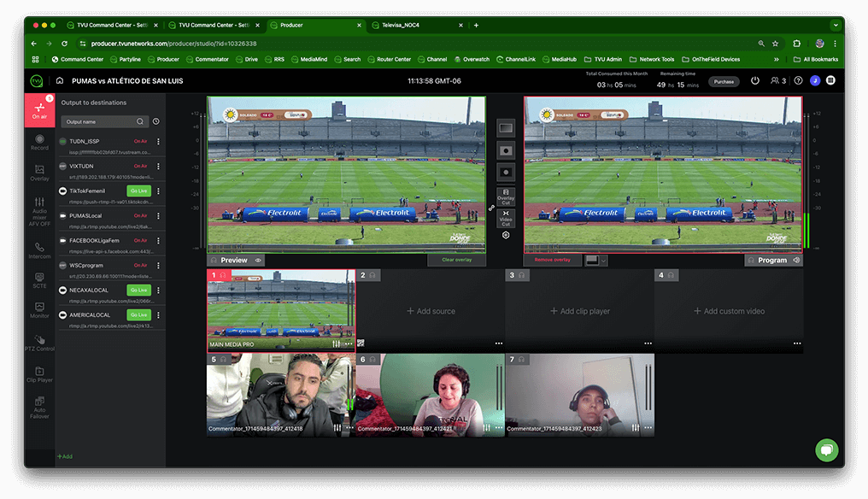Open the user avatar in header
Image resolution: width=868 pixels, height=499 pixels.
tap(815, 81)
